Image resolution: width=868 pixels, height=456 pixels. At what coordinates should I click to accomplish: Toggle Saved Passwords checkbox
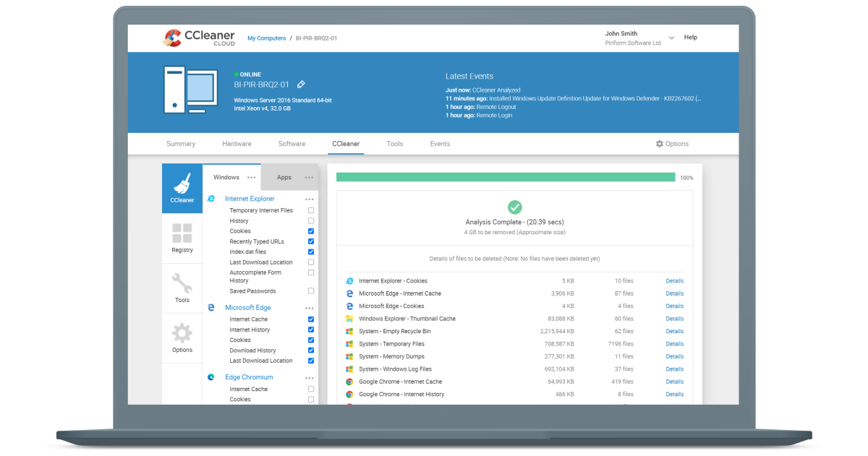click(x=311, y=291)
